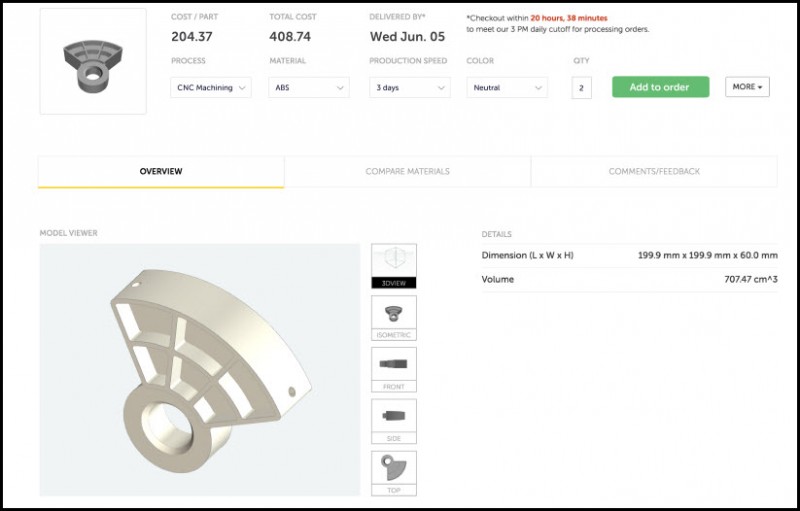Click the part preview thumbnail at top

click(92, 61)
